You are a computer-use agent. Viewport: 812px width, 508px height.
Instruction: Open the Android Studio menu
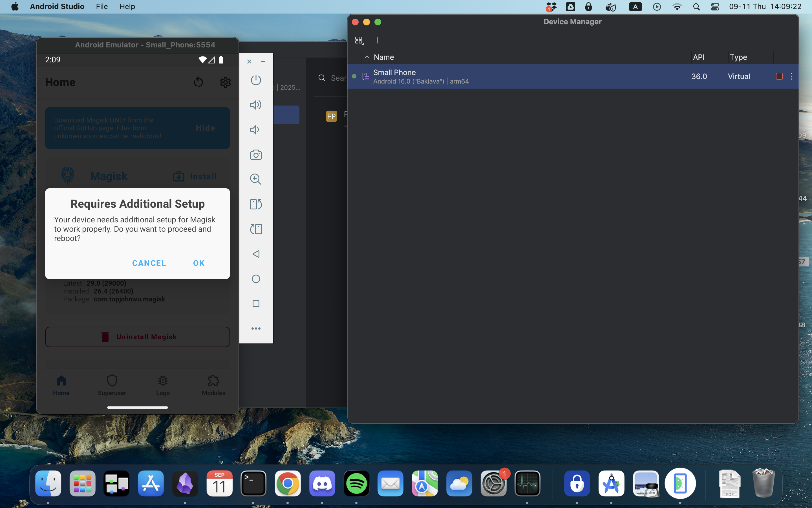[x=57, y=6]
